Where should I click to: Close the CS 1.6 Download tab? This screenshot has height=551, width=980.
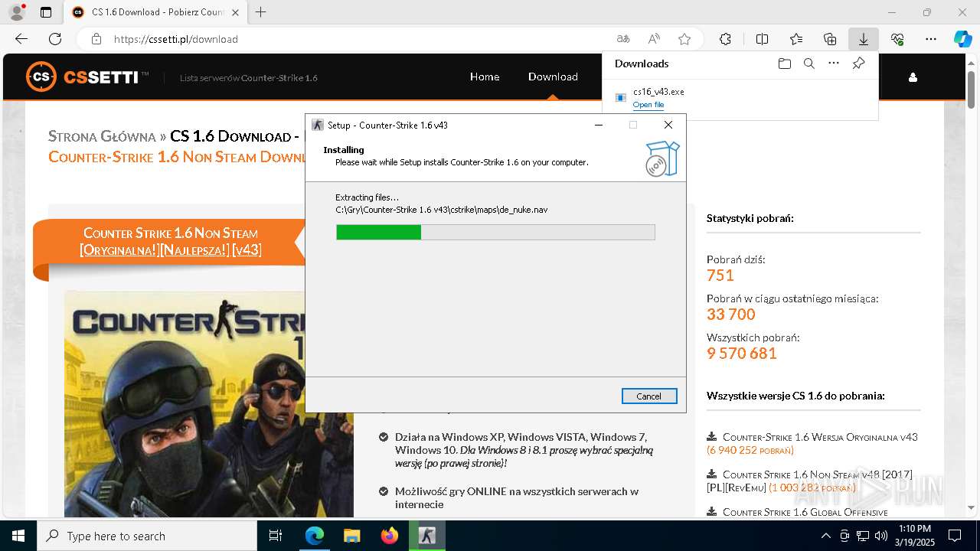[236, 12]
